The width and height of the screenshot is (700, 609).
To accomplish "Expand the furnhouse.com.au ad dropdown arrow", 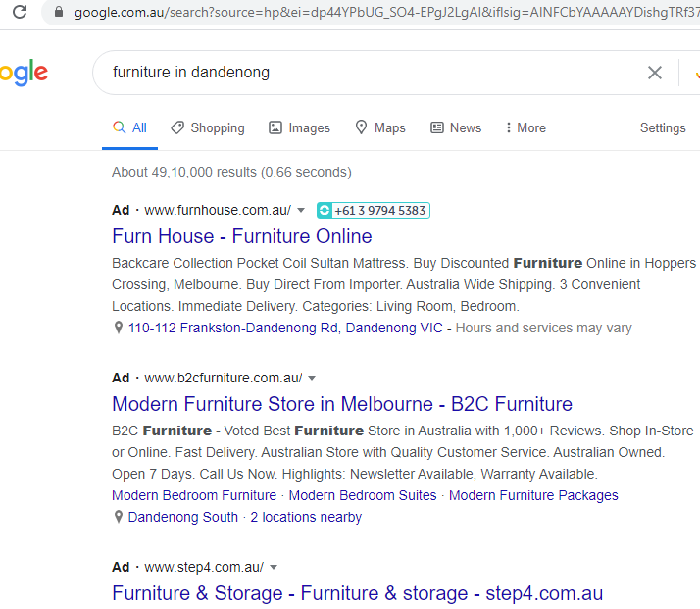I will [301, 210].
